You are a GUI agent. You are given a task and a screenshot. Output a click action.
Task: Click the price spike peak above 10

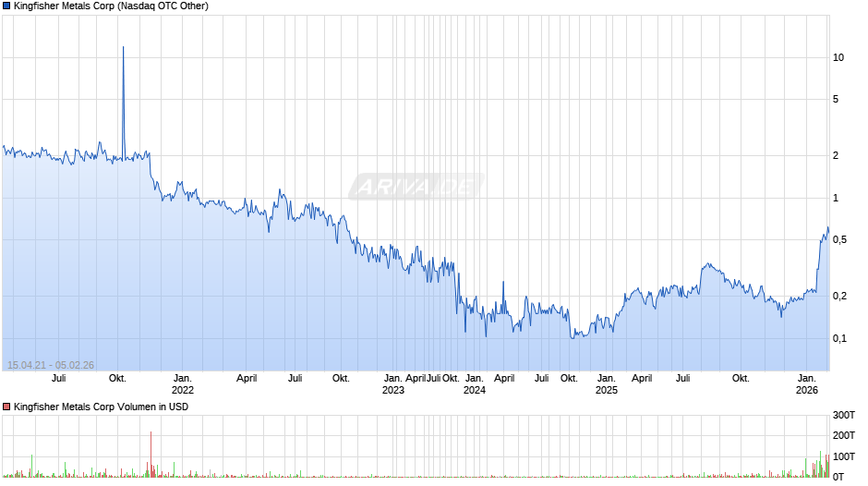point(123,48)
